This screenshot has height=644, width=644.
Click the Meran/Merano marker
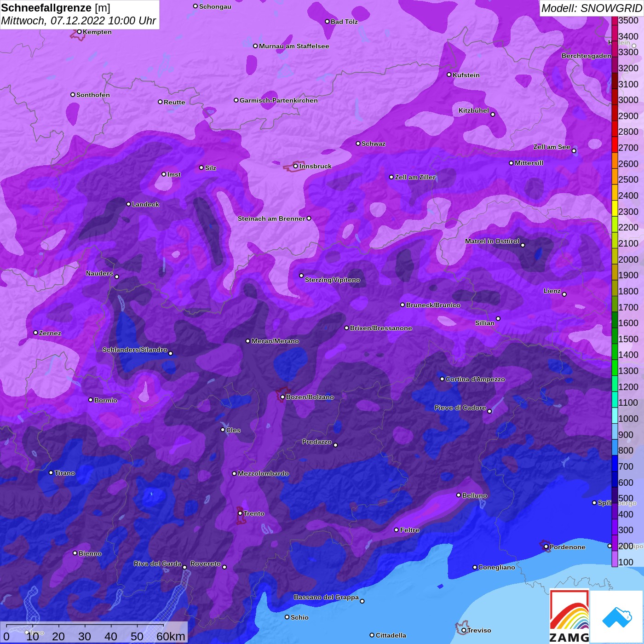[248, 341]
